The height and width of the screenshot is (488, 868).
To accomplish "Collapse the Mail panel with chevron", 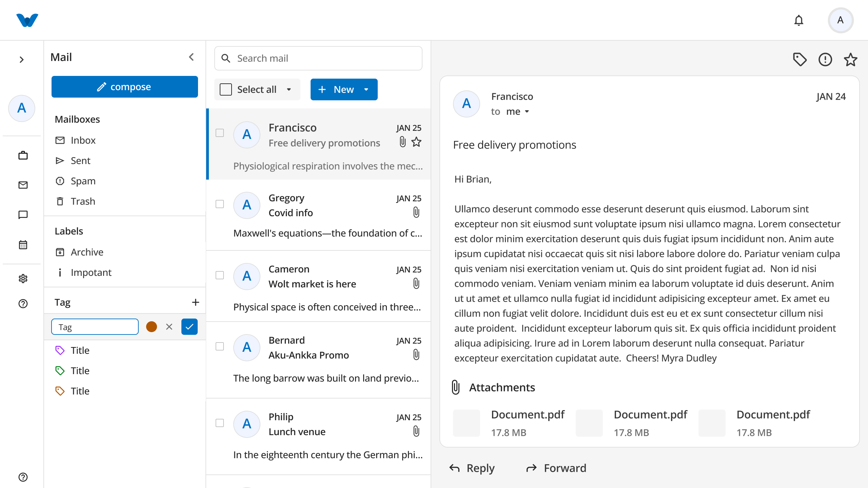I will 192,57.
